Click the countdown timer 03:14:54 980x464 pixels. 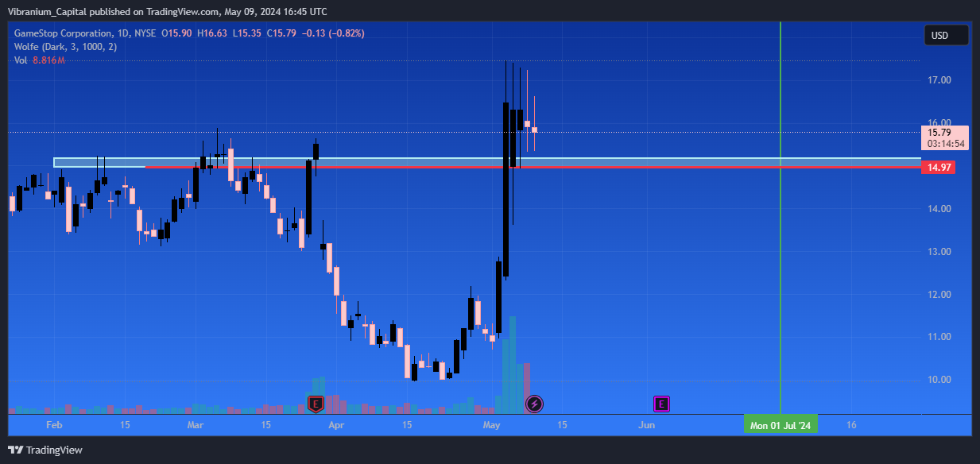click(x=945, y=144)
